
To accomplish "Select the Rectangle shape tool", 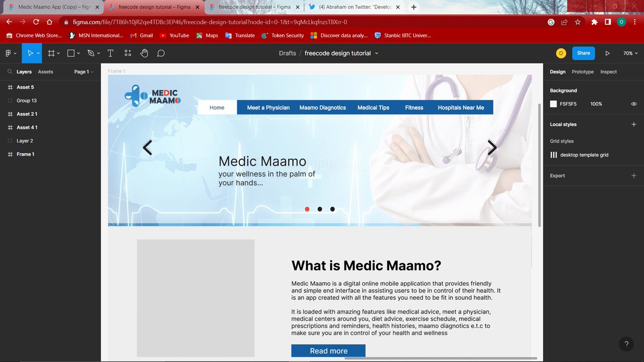I will click(x=71, y=53).
